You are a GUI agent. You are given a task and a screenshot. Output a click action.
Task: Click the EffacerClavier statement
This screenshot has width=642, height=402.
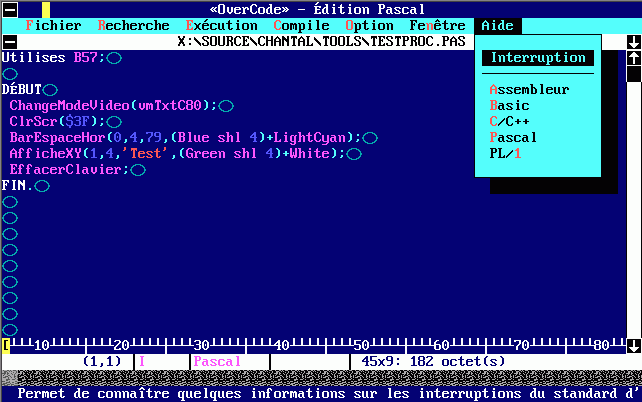(x=70, y=169)
